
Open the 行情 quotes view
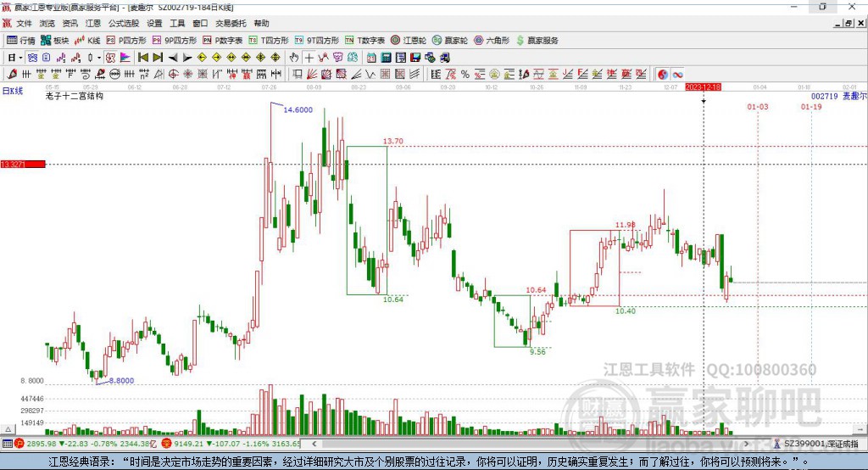pyautogui.click(x=21, y=41)
